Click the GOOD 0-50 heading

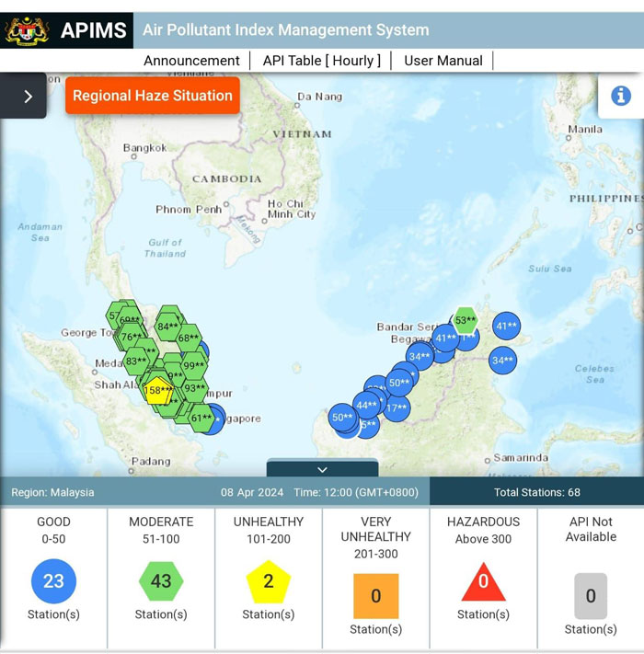click(x=53, y=530)
